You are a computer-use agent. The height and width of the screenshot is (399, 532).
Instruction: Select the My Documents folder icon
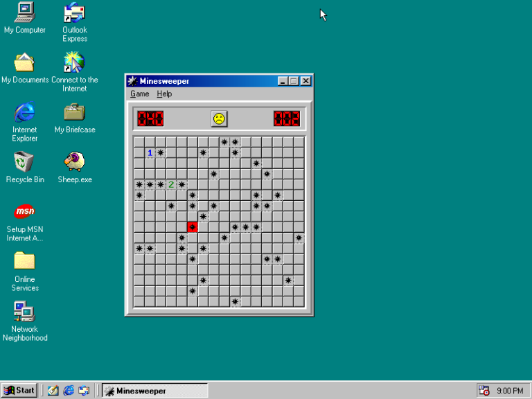25,68
